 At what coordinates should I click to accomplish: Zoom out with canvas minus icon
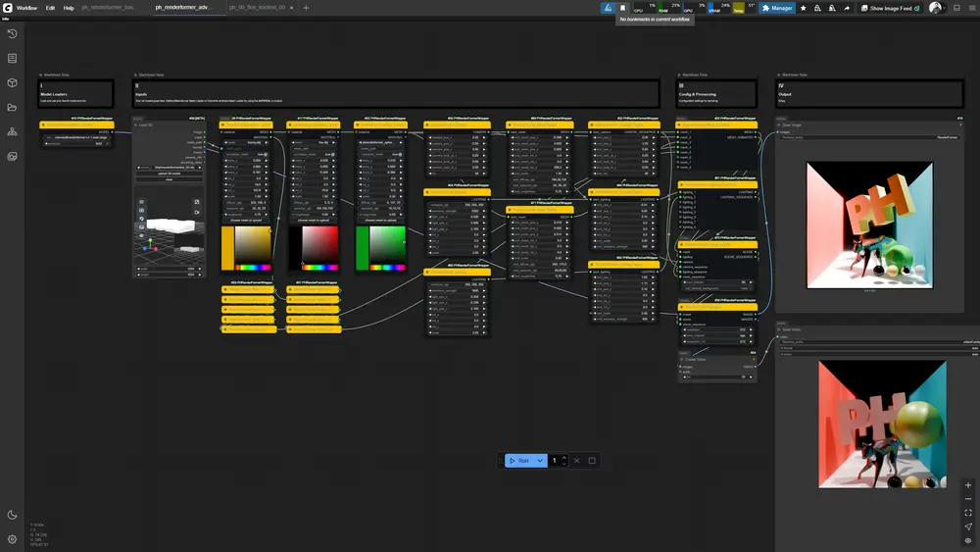pos(968,499)
